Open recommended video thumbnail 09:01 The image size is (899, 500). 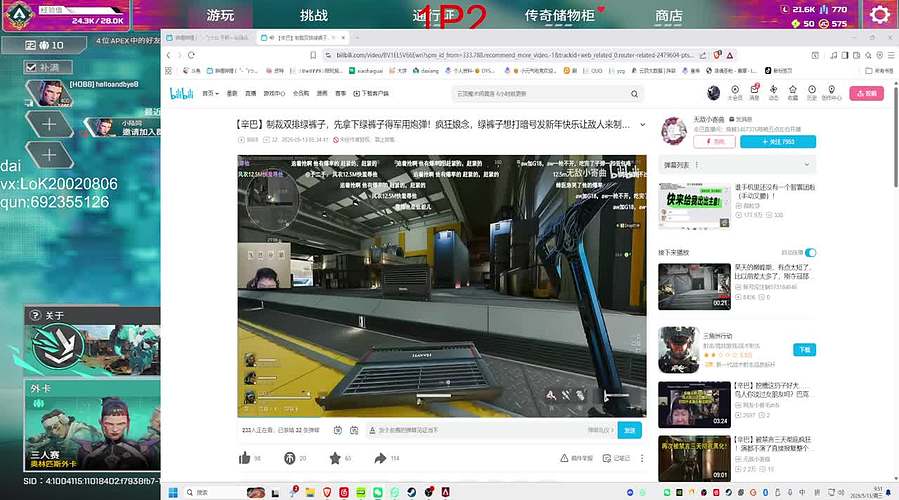tap(694, 458)
